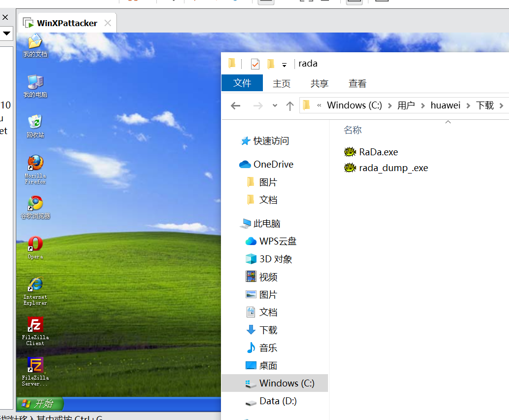
Task: Click huawei in the address path
Action: [x=445, y=105]
